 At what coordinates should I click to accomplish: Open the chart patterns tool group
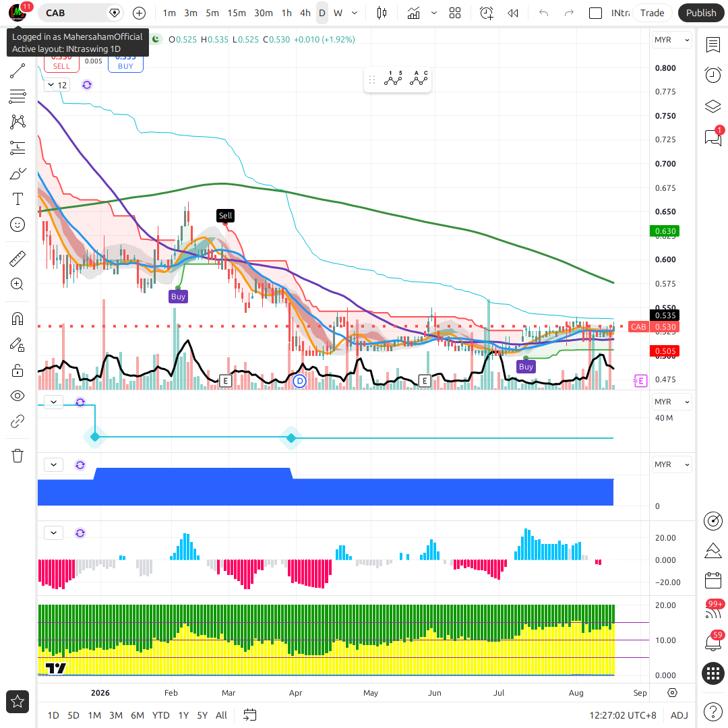[18, 122]
